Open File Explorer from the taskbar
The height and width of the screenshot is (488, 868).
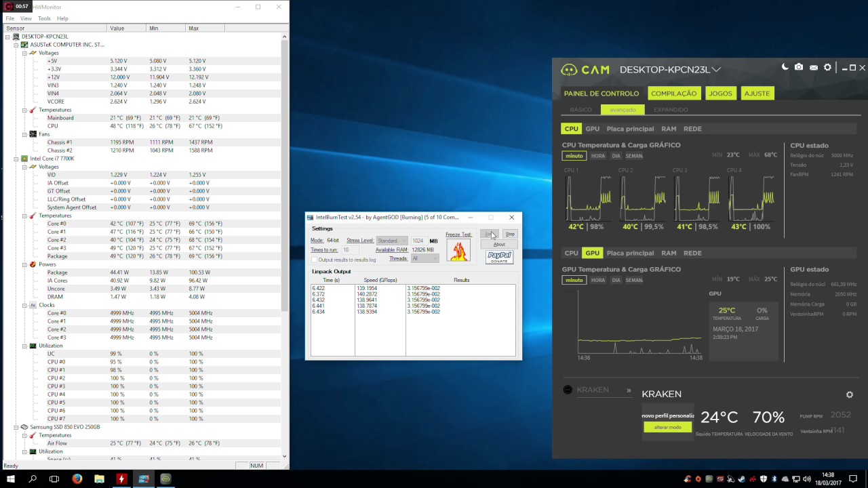[99, 479]
